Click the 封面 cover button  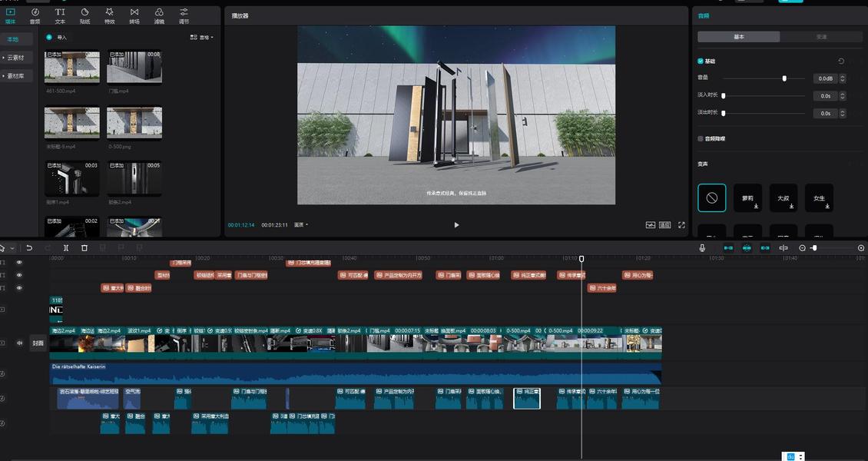(38, 343)
